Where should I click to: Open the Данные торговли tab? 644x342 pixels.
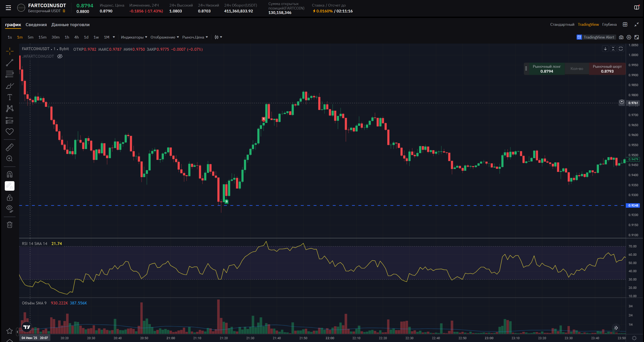(x=70, y=24)
